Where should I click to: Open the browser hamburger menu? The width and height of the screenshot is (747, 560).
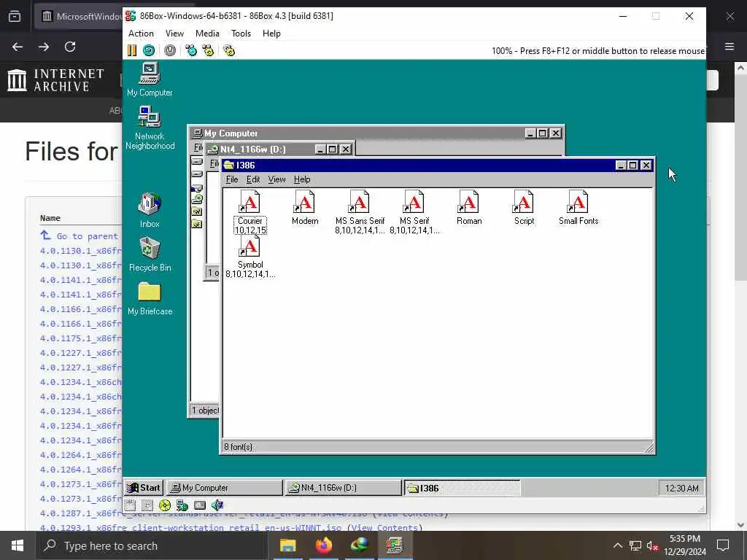pyautogui.click(x=729, y=47)
